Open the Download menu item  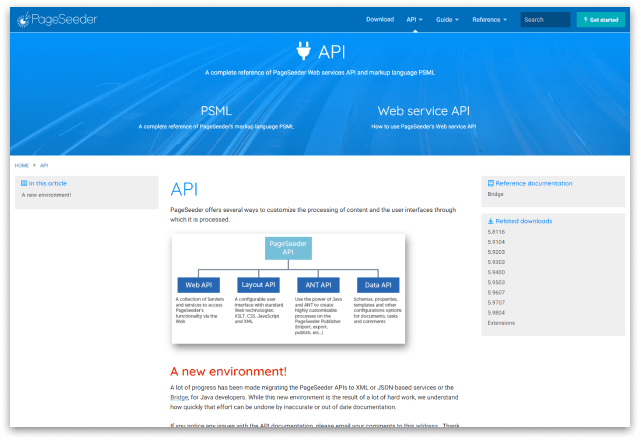379,19
